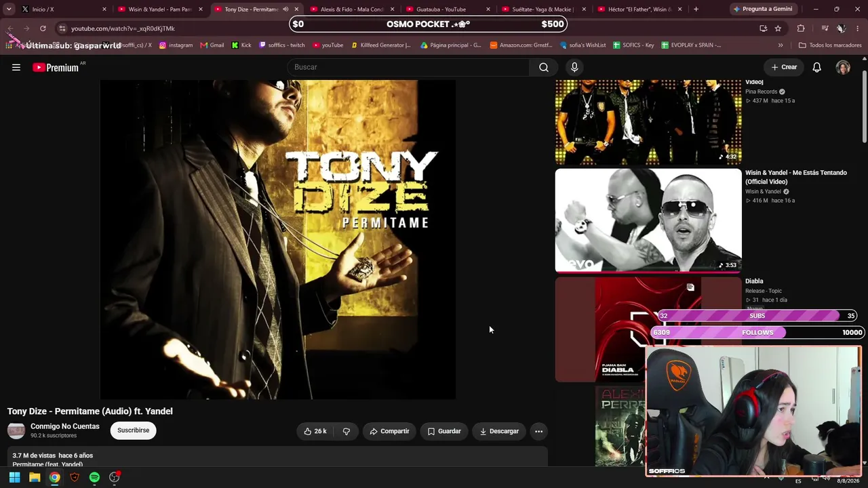Image resolution: width=868 pixels, height=488 pixels.
Task: Click the Crear create button
Action: pyautogui.click(x=784, y=67)
